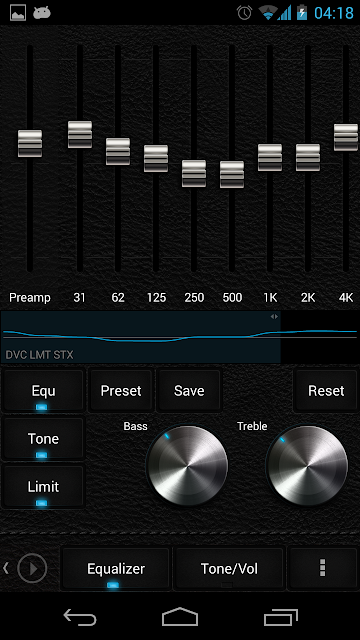360x640 pixels.
Task: Tap the left chevron beside play button
Action: point(6,568)
